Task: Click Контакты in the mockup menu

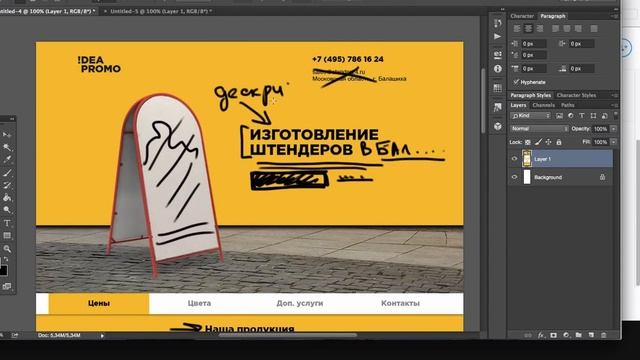Action: [400, 303]
